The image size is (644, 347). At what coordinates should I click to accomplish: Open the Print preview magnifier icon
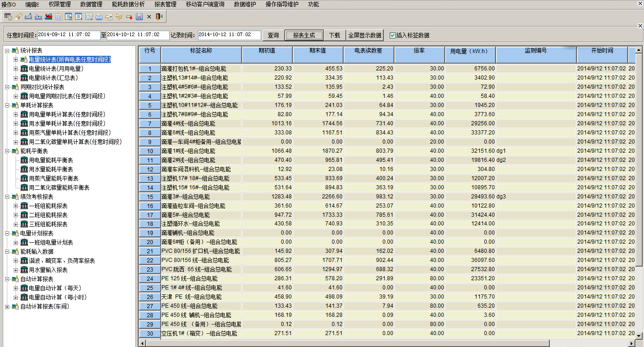(89, 16)
